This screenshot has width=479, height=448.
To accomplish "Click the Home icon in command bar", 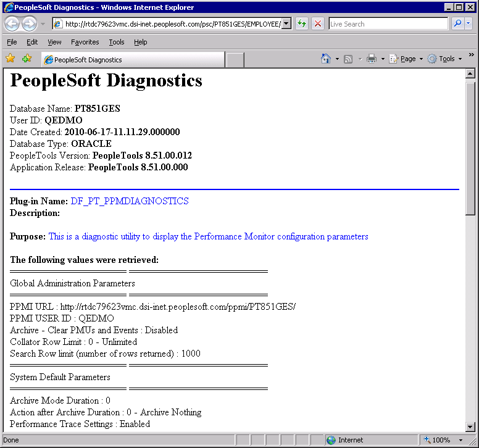I will pos(326,59).
